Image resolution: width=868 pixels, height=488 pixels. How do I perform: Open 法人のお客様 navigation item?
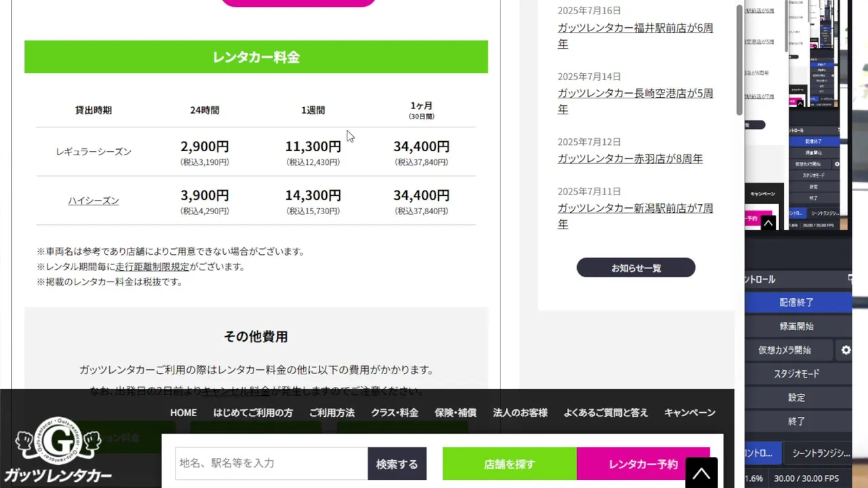tap(520, 413)
